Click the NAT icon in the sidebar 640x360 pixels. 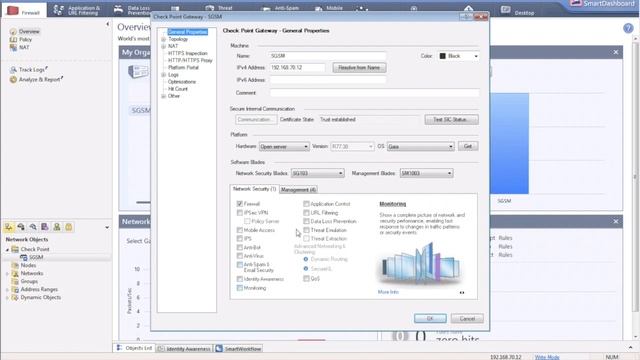coord(13,47)
